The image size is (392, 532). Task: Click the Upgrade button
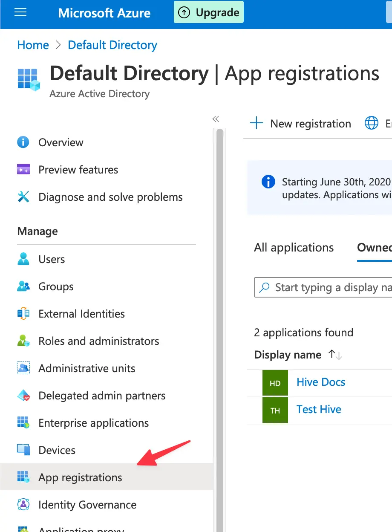click(x=208, y=12)
